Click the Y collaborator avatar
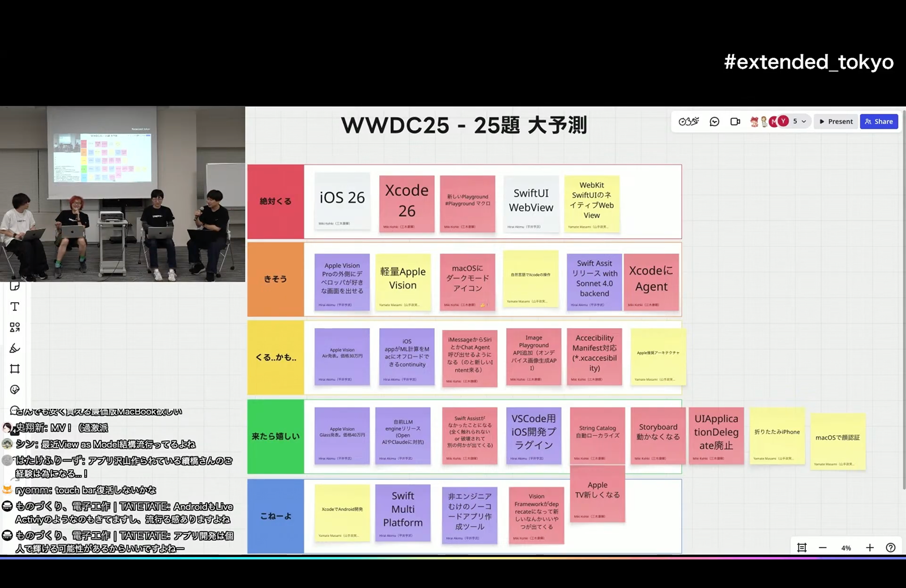 tap(783, 121)
